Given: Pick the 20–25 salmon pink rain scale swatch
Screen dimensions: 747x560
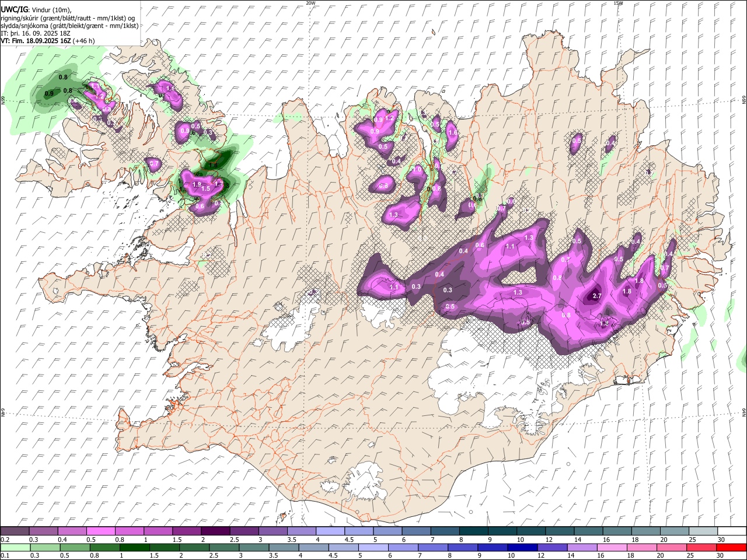Looking at the screenshot, I should 673,547.
